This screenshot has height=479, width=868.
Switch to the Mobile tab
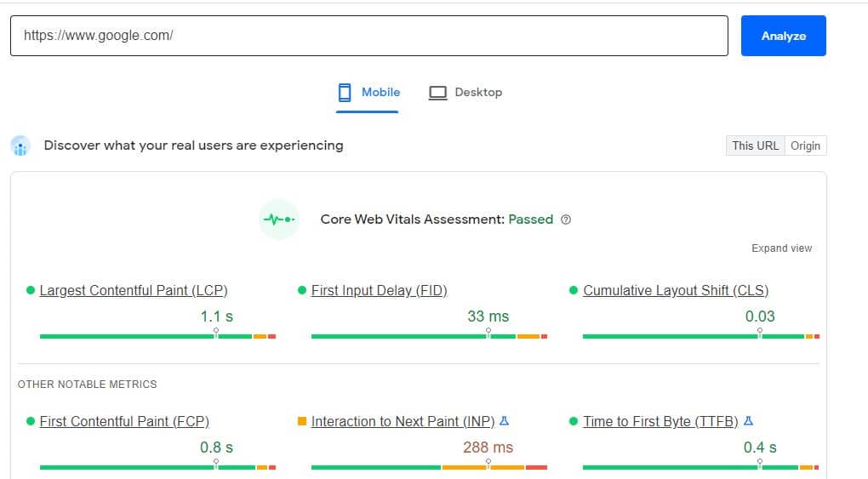point(368,93)
